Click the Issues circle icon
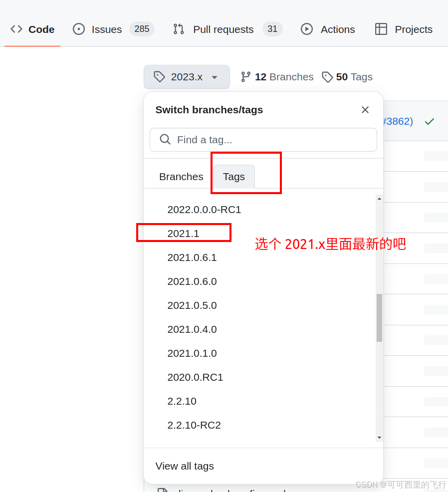 [79, 29]
